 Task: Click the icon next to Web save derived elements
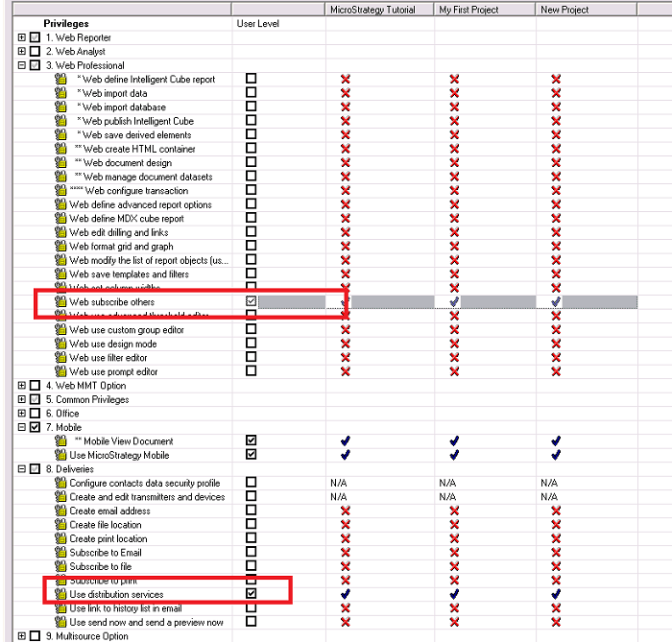tap(60, 134)
